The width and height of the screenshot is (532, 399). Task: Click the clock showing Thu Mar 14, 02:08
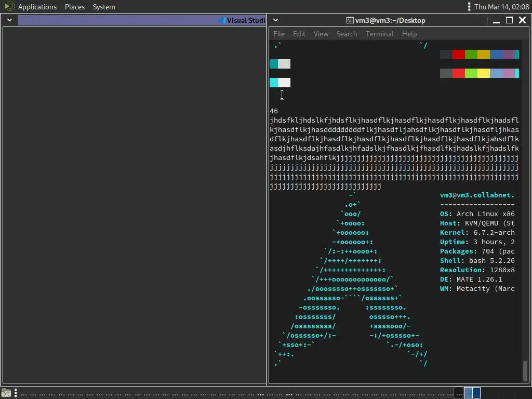click(x=501, y=7)
